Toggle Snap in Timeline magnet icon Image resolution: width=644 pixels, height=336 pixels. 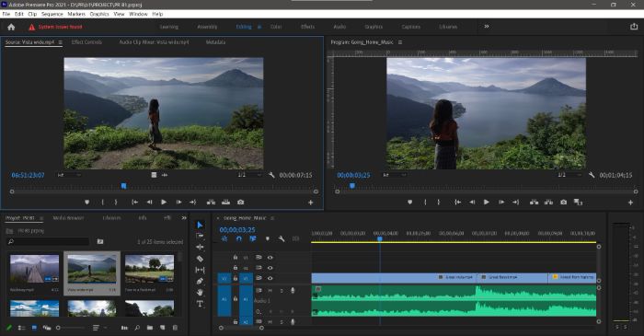click(238, 238)
